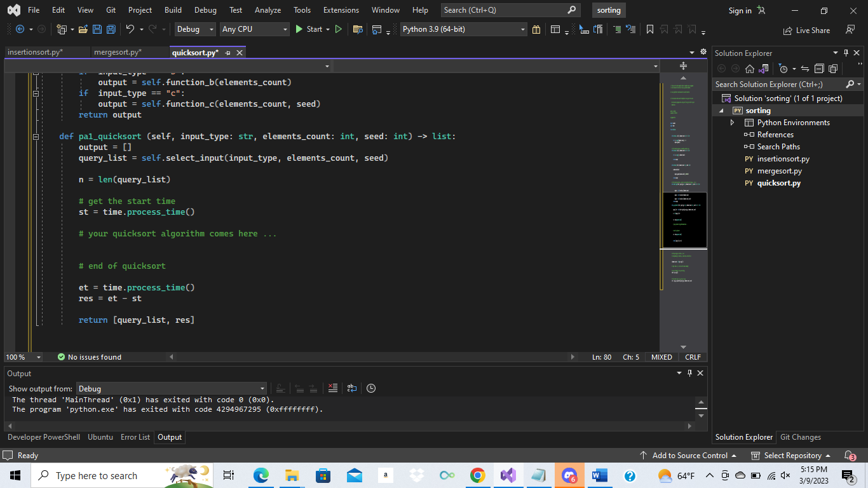Toggle the CRLF line ending indicator

(x=693, y=357)
